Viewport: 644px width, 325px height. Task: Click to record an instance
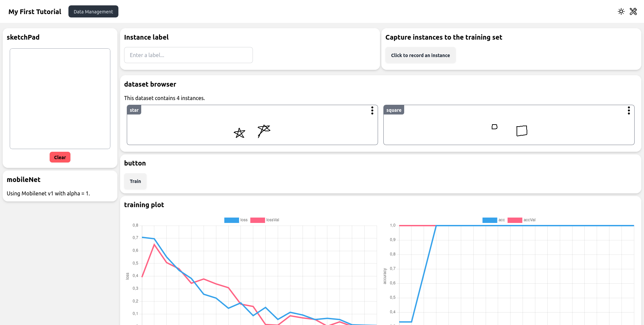420,55
